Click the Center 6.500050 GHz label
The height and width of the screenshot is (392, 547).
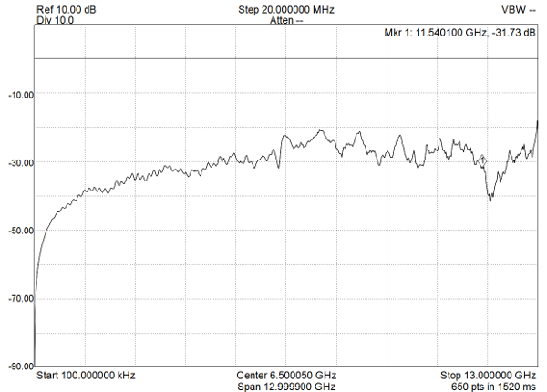click(x=286, y=376)
